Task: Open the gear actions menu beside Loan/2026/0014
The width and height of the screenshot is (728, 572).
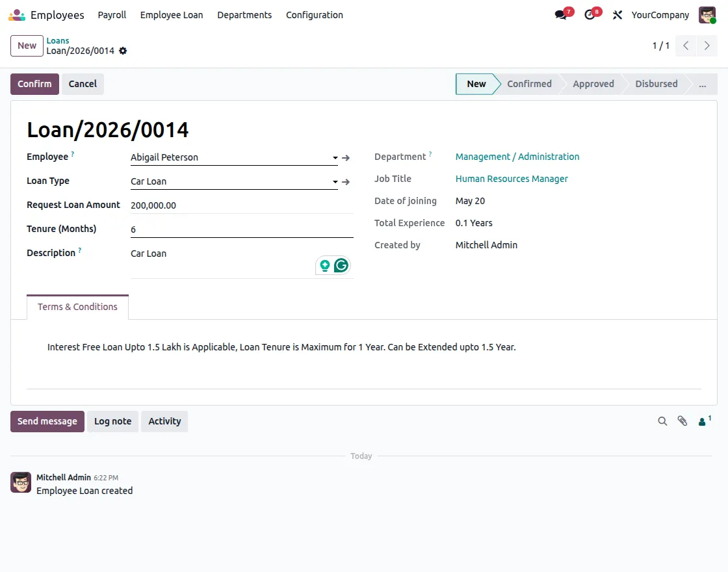Action: [123, 51]
